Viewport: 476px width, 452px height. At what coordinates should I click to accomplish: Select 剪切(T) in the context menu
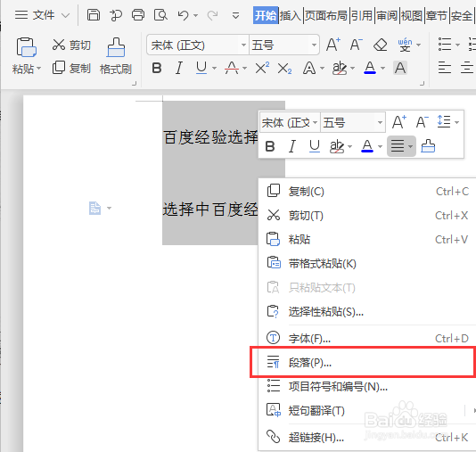[x=367, y=216]
